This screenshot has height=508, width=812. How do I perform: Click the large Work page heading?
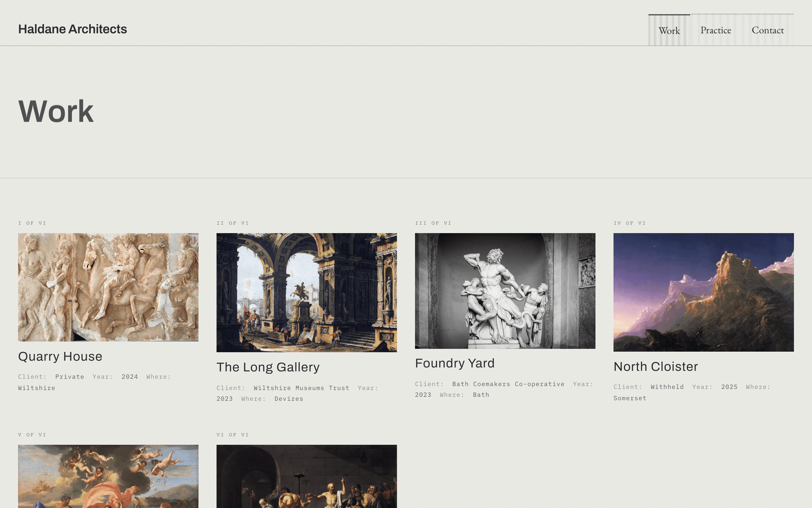pyautogui.click(x=56, y=111)
